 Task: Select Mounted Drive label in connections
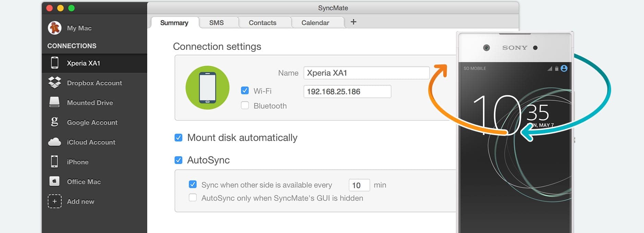[x=90, y=102]
